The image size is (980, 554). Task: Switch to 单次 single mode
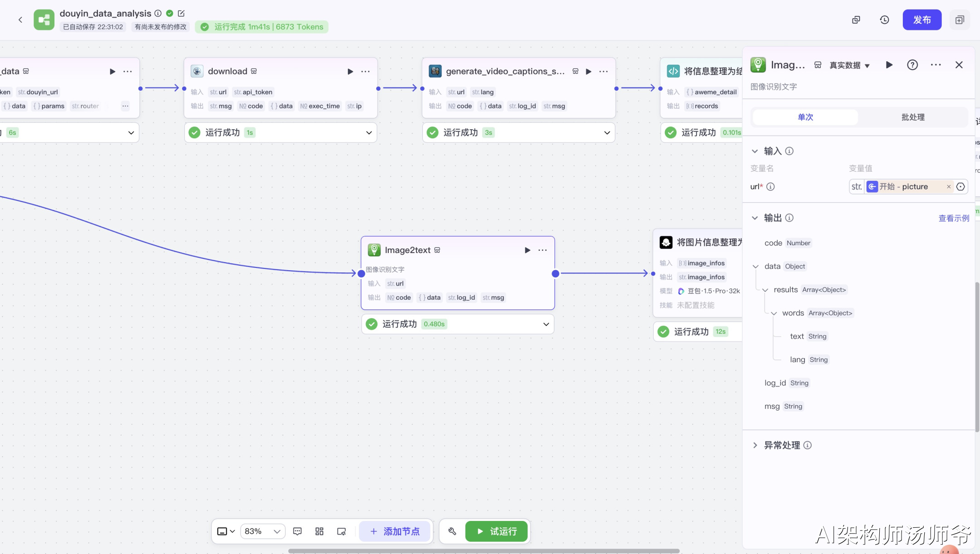point(805,117)
